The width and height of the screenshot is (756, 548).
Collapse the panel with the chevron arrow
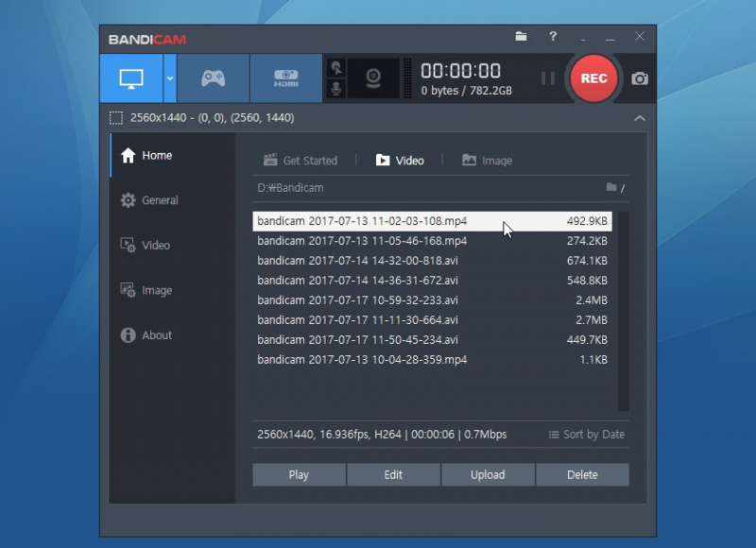point(640,118)
